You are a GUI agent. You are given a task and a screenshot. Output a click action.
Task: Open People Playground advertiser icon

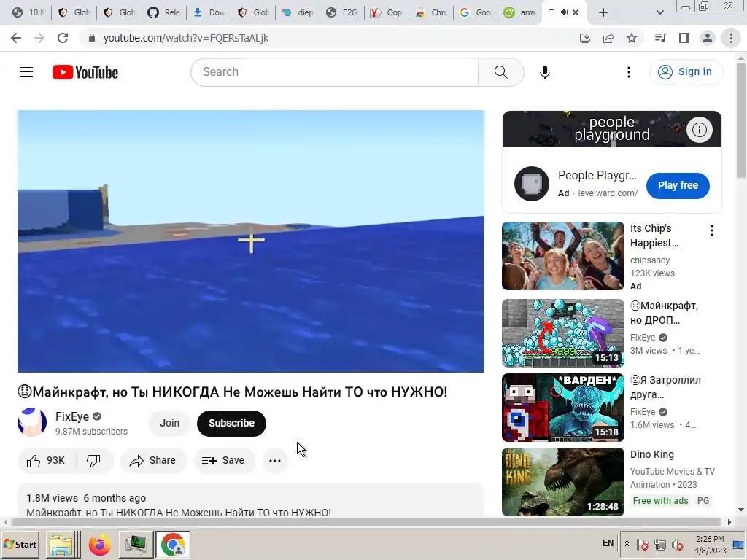click(x=532, y=183)
